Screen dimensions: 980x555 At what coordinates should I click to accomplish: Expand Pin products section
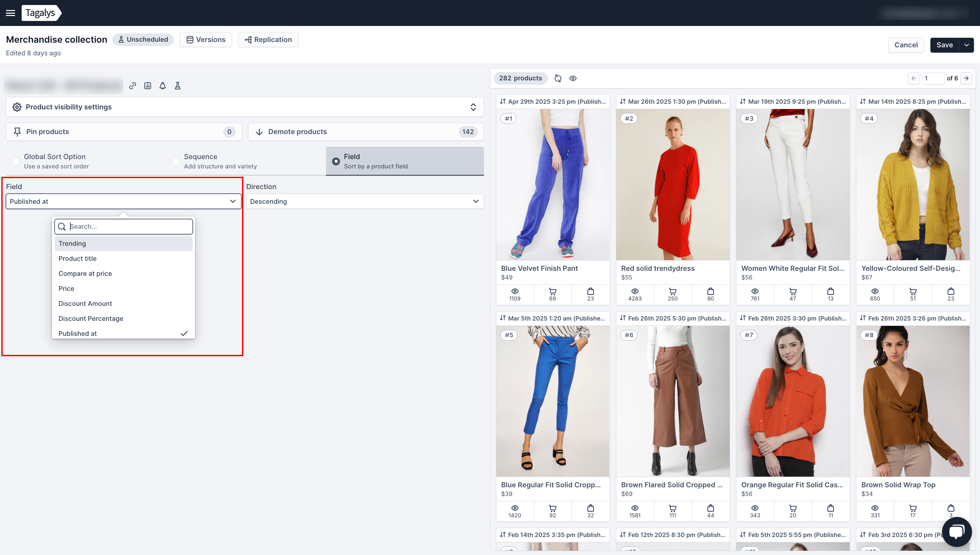click(x=124, y=132)
